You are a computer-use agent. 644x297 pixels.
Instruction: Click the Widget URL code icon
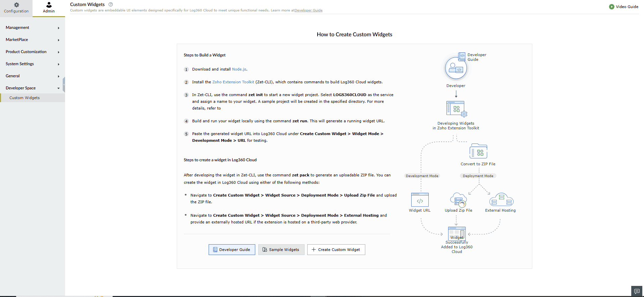(x=420, y=200)
